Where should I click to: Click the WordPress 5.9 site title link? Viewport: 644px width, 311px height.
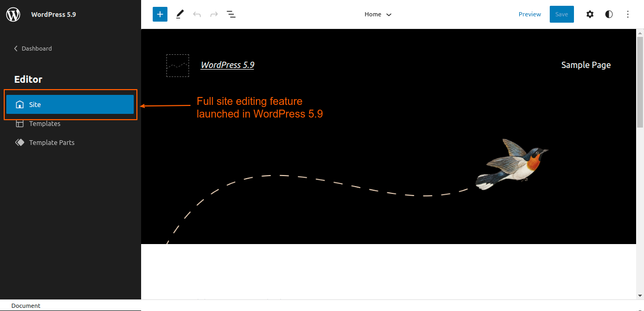pos(227,65)
